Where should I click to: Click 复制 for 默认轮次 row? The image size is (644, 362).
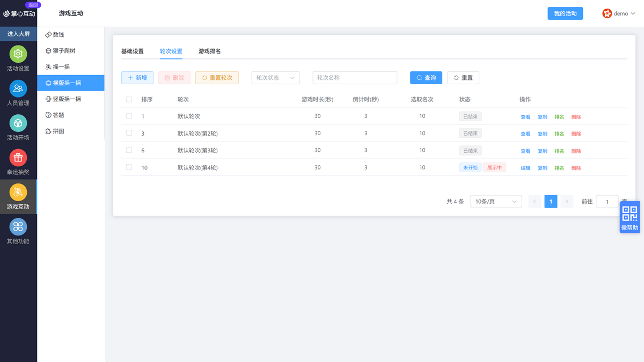[x=543, y=117]
